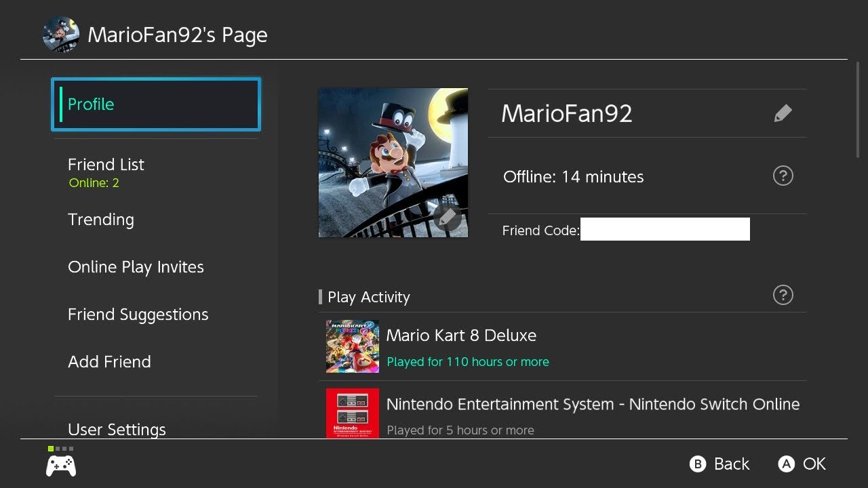The image size is (868, 488).
Task: Click Played for 110 hours or more
Action: [x=468, y=362]
